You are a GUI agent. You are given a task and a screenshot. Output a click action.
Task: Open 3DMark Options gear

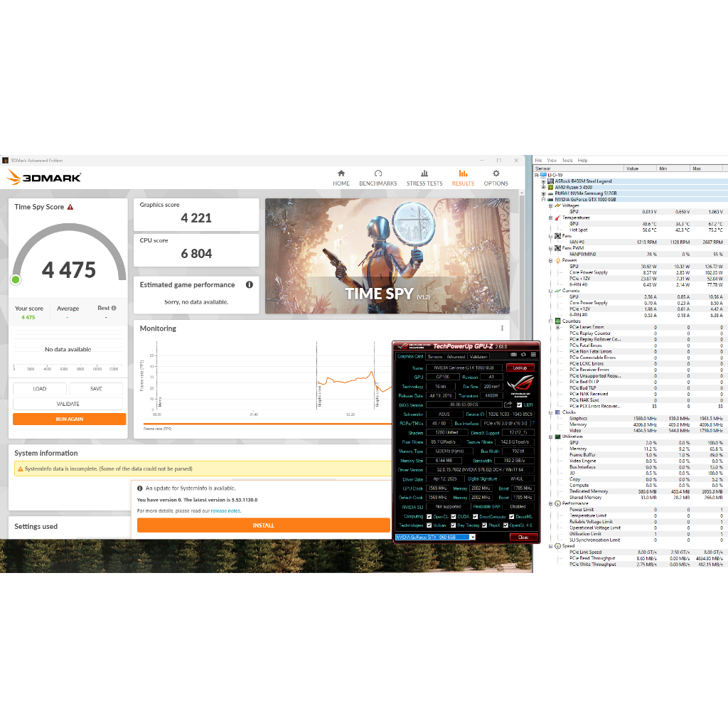[496, 177]
